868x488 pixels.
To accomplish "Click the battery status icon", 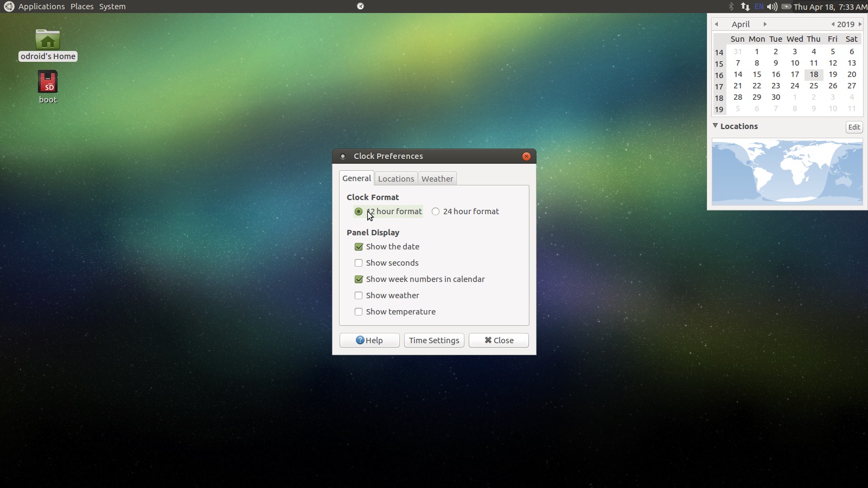I will [x=786, y=7].
